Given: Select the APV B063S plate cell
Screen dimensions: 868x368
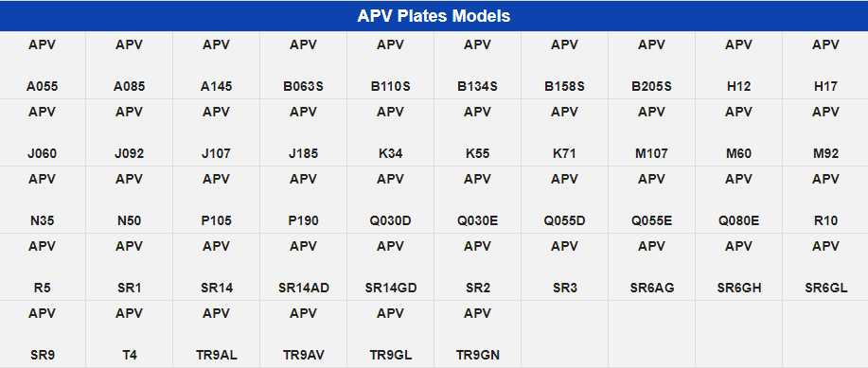Looking at the screenshot, I should 303,65.
